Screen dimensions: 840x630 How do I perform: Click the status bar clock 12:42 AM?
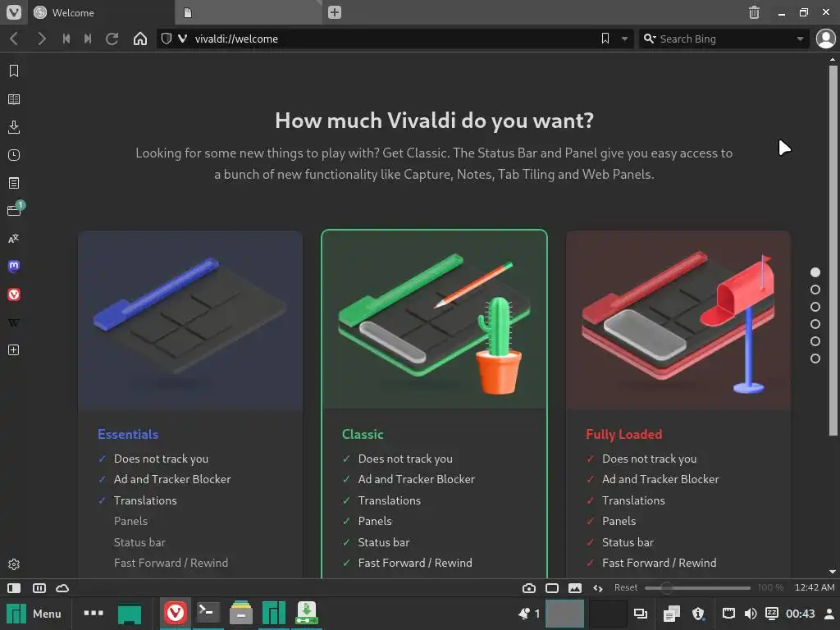coord(815,587)
